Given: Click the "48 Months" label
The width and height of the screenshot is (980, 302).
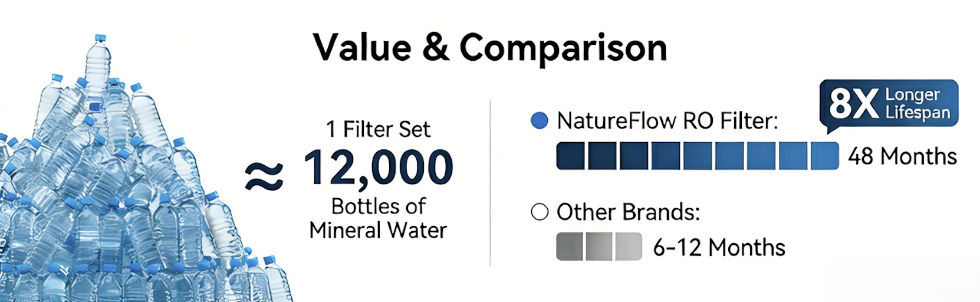Looking at the screenshot, I should coord(902,156).
